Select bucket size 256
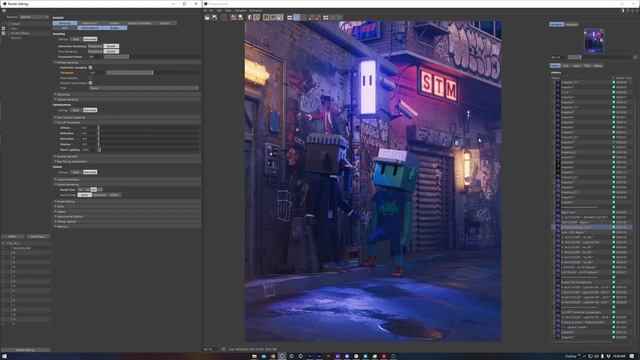This screenshot has width=640, height=360. pos(93,189)
